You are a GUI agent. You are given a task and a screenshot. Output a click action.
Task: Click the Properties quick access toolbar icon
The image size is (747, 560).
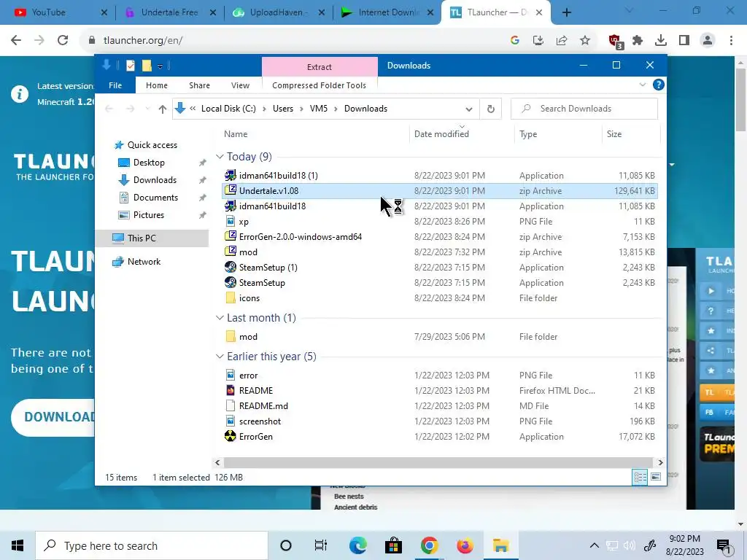tap(131, 66)
